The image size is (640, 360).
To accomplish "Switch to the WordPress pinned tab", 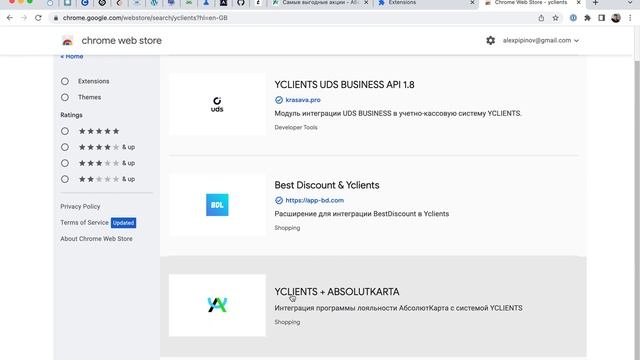I will 154,3.
